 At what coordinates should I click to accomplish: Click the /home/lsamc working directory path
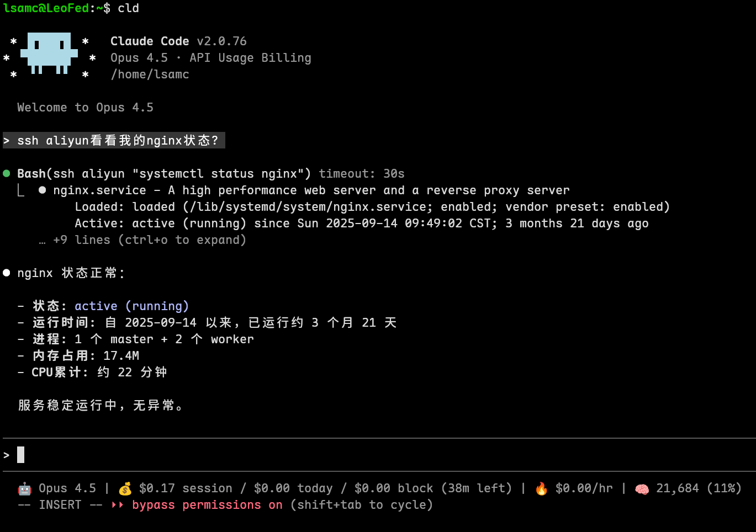click(150, 75)
